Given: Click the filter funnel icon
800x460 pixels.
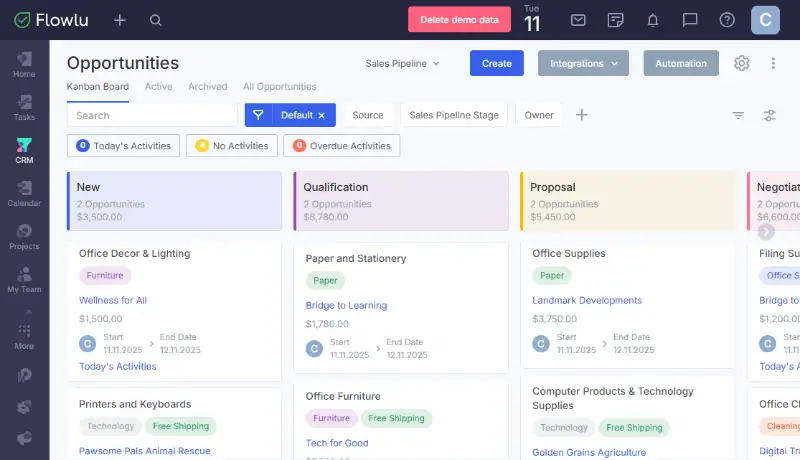Looking at the screenshot, I should click(258, 115).
